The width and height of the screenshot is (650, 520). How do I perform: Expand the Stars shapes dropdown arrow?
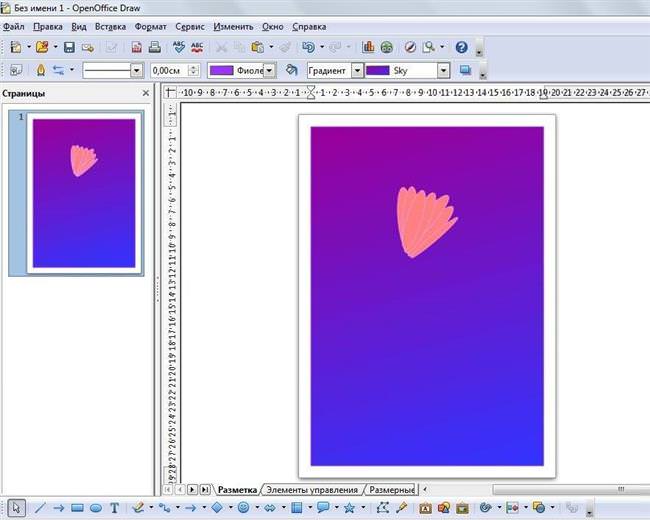click(363, 507)
